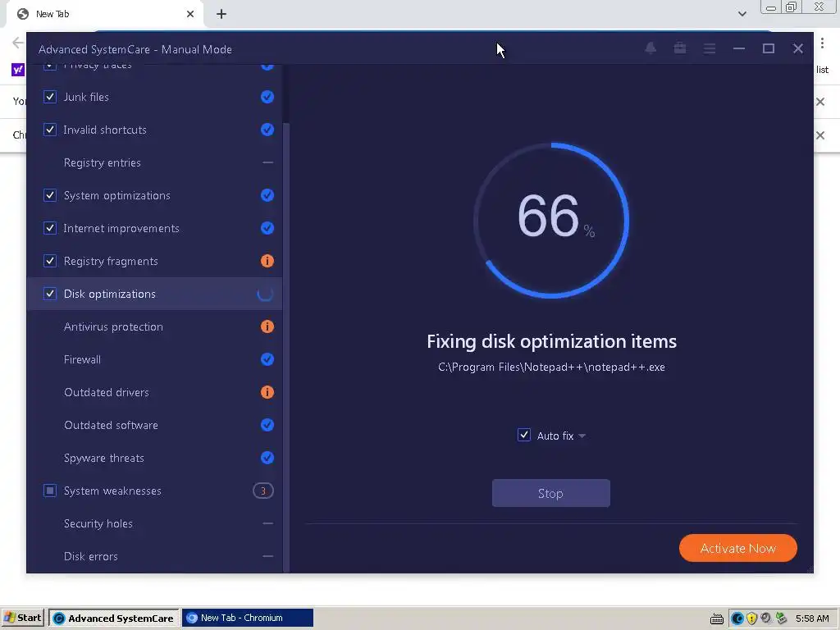This screenshot has height=630, width=840.
Task: Click the blue checkmark for Spyware threats
Action: coord(267,458)
